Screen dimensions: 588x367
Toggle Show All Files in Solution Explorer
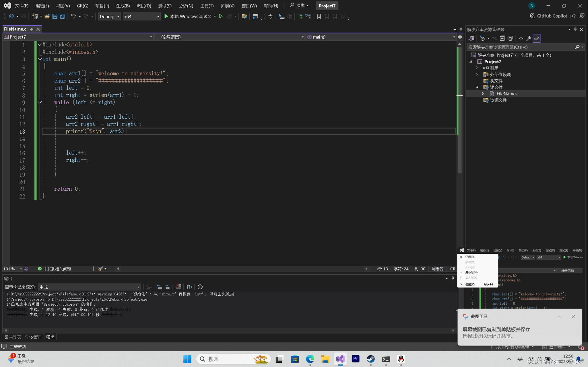pos(510,38)
